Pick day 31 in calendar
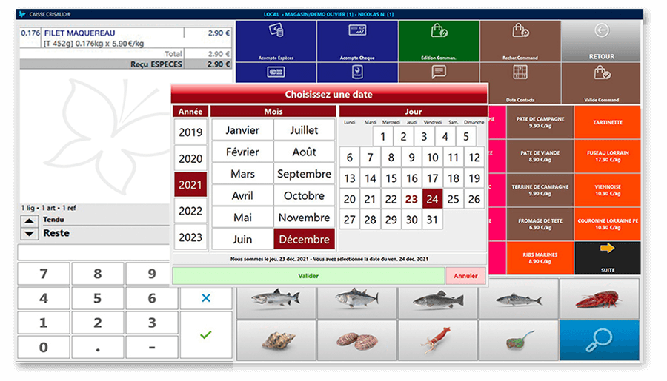The image size is (667, 381). [x=433, y=219]
